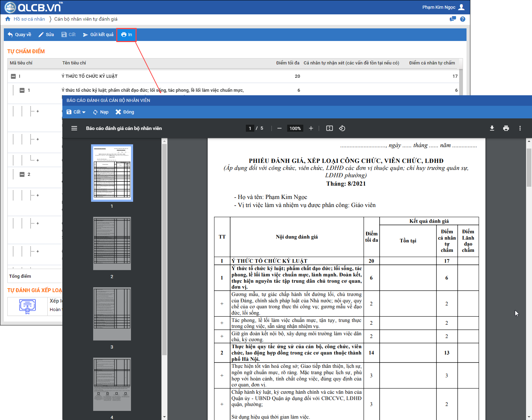Click the PDF viewer print icon

coord(506,128)
